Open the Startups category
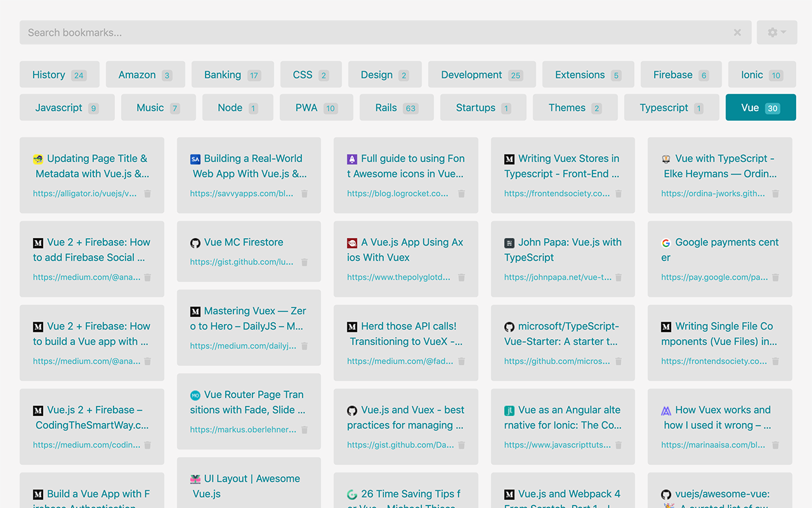 [483, 108]
